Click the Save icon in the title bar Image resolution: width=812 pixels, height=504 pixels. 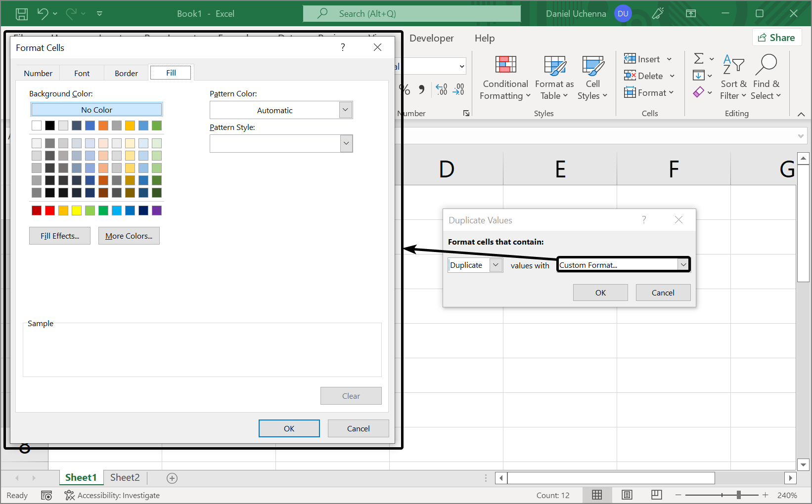(x=22, y=14)
